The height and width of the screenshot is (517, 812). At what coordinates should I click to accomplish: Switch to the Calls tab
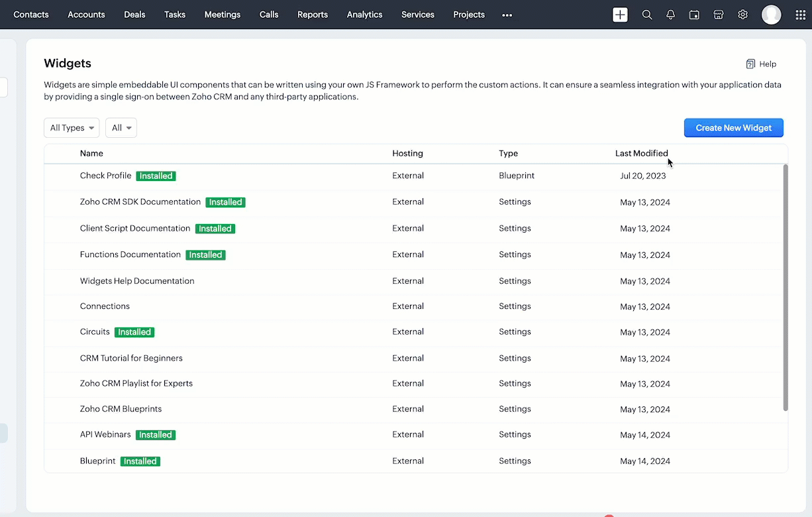point(269,15)
